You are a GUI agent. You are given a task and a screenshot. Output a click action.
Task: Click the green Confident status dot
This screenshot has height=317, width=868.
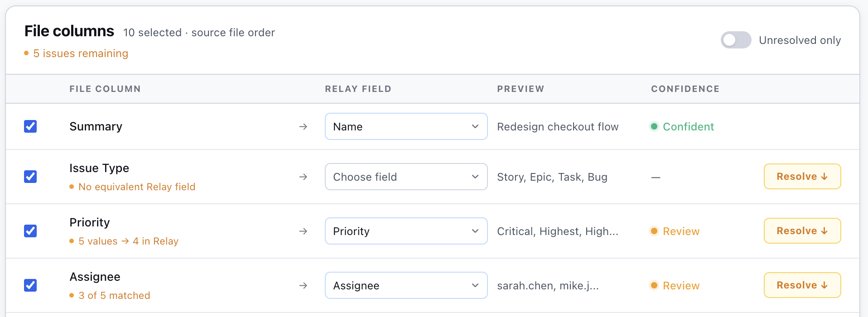654,126
